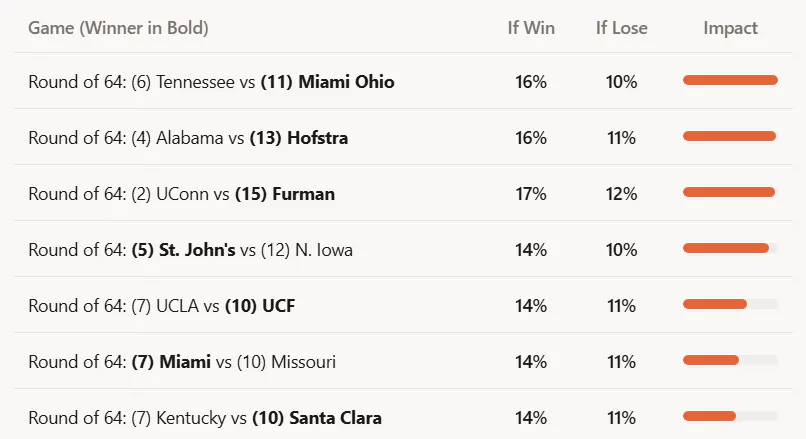The width and height of the screenshot is (806, 439).
Task: Click the Game (Winner in Bold) column header
Action: click(118, 28)
